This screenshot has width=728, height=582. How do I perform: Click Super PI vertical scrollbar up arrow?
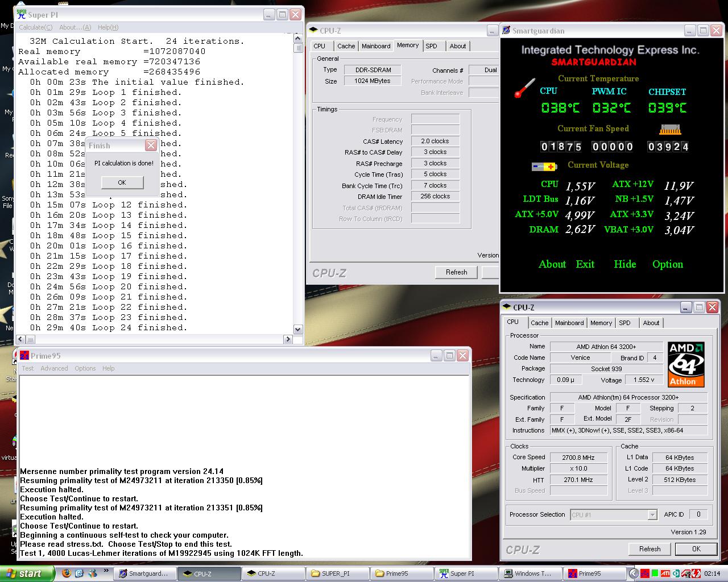(x=299, y=38)
